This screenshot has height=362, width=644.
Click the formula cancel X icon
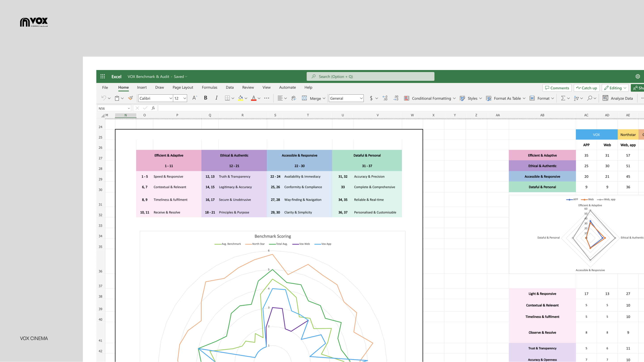point(137,108)
